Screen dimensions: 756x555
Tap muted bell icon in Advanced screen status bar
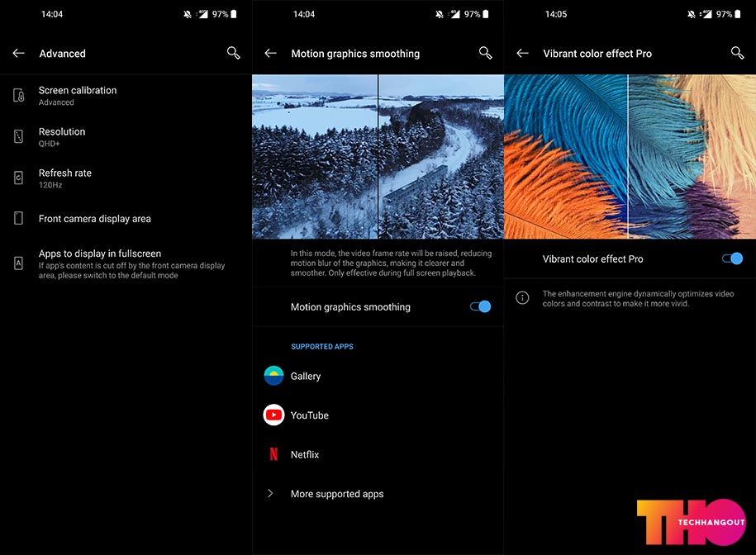coord(188,15)
